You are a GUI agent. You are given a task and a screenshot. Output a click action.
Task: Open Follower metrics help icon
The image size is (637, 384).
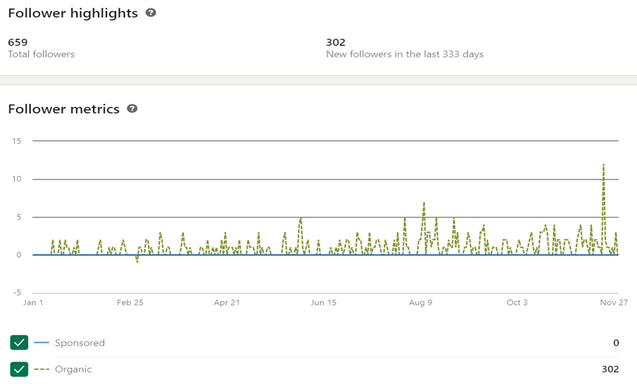click(132, 108)
